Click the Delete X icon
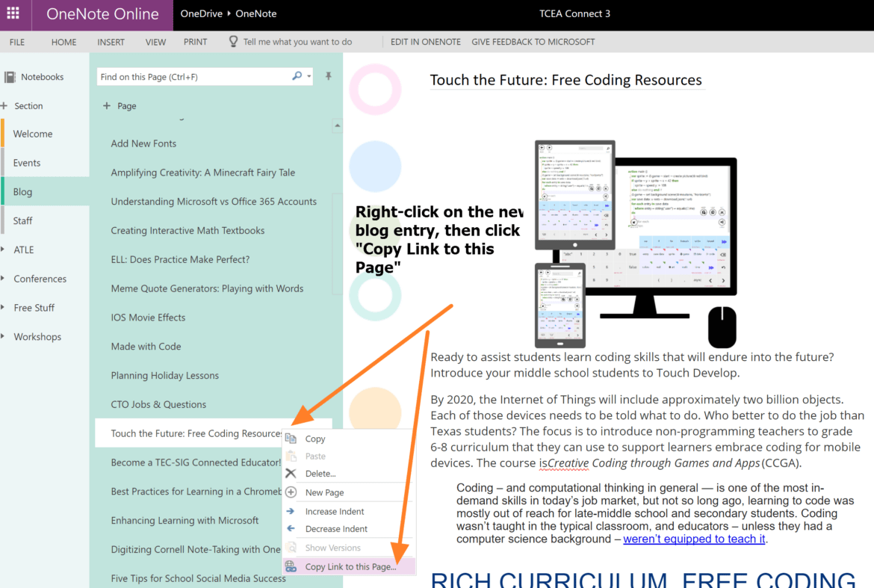This screenshot has width=874, height=588. click(291, 473)
